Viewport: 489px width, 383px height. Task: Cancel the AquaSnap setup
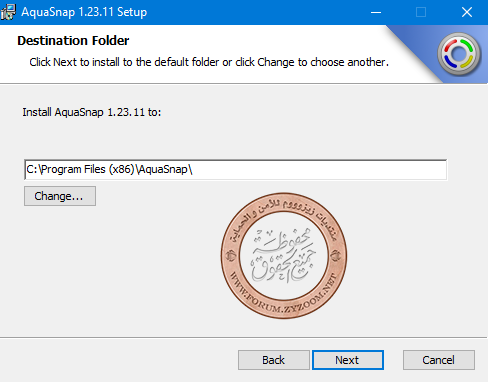(x=439, y=360)
